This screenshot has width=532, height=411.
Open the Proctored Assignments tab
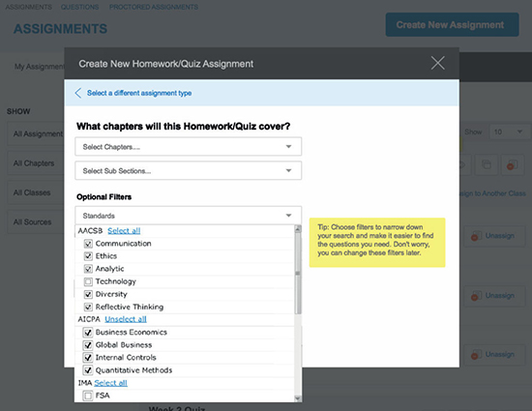(x=154, y=7)
